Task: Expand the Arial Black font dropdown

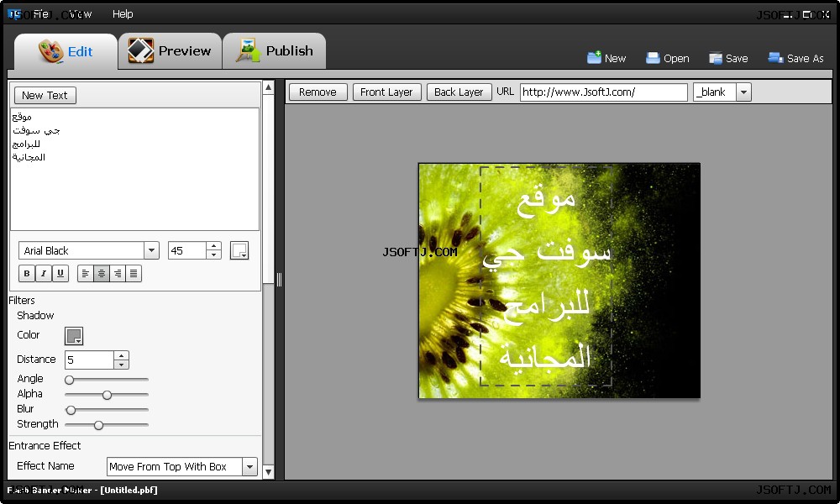Action: click(151, 250)
